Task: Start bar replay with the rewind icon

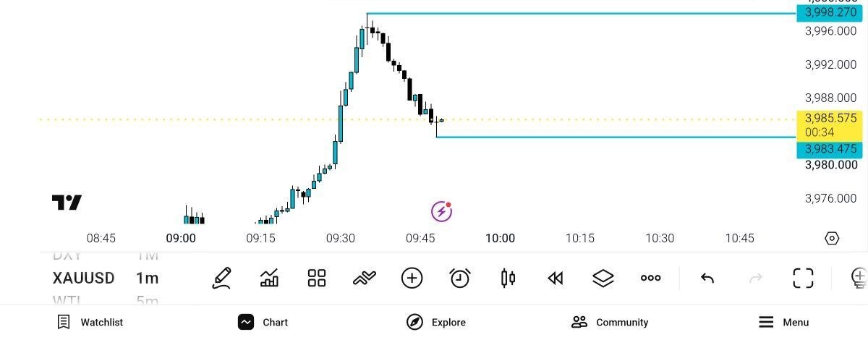Action: 555,278
